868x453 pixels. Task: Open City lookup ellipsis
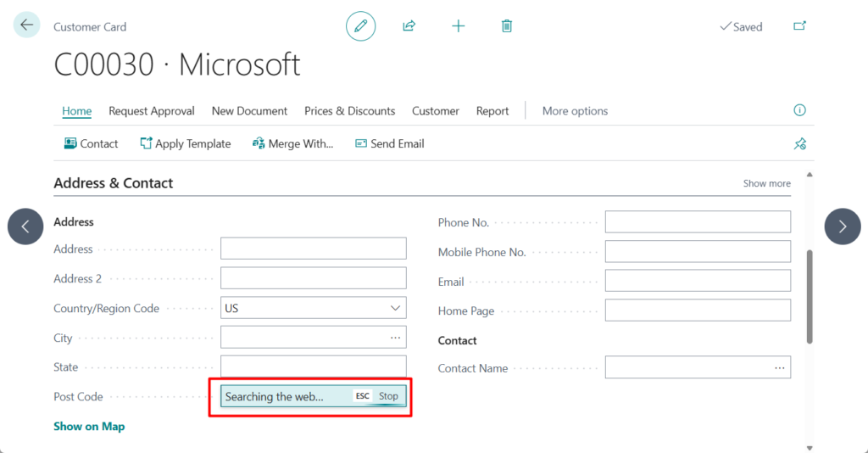[x=395, y=338]
